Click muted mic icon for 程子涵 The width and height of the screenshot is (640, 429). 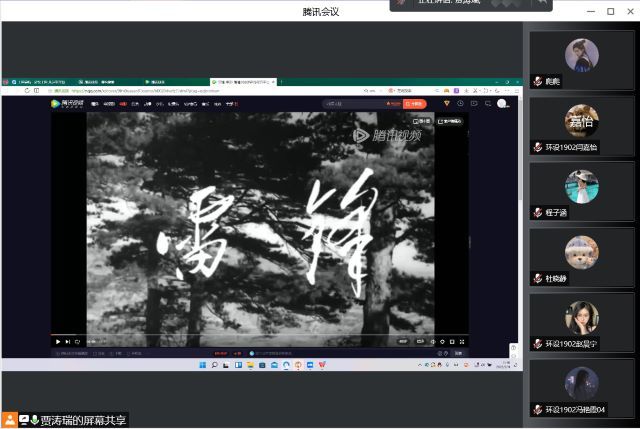pos(538,213)
